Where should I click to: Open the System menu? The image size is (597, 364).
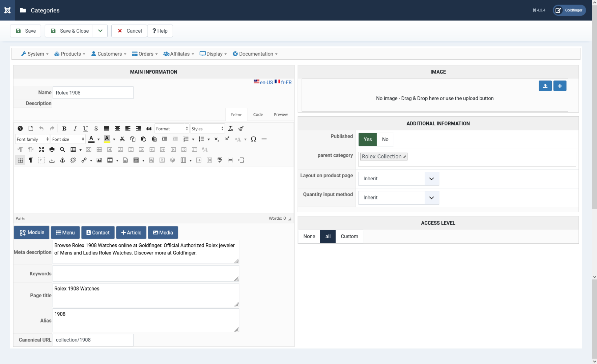click(35, 54)
